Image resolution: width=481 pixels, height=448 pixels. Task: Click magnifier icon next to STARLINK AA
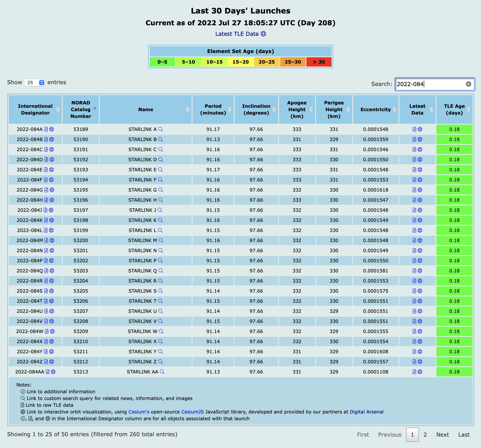point(162,372)
